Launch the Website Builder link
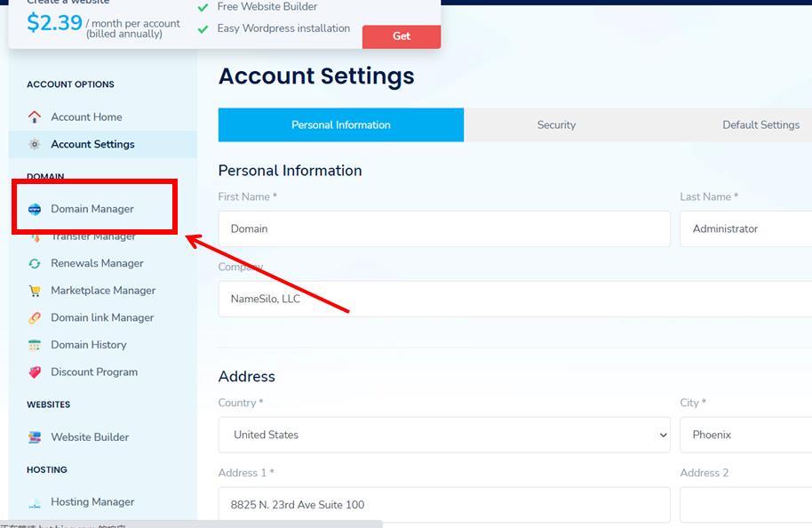Screen dimensions: 812x528 tap(90, 437)
